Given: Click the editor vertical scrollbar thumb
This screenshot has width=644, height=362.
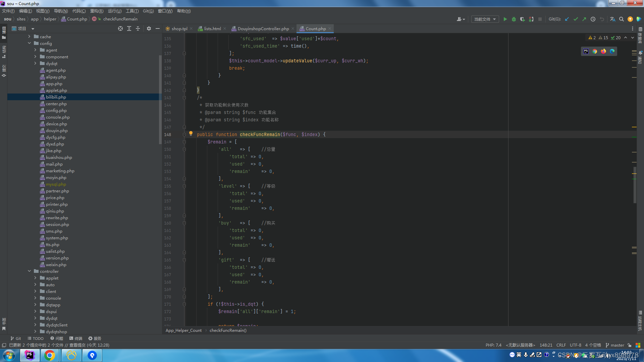Looking at the screenshot, I should pos(635,185).
